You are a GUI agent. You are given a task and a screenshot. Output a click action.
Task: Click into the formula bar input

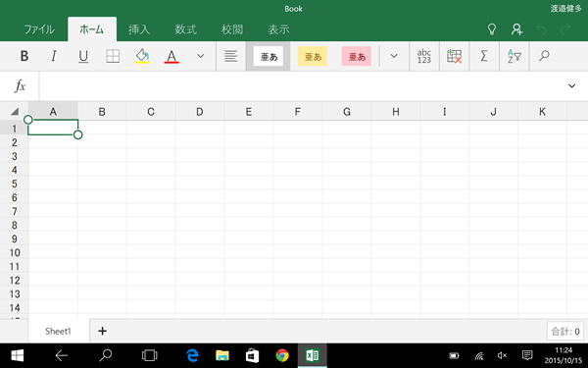pyautogui.click(x=300, y=86)
